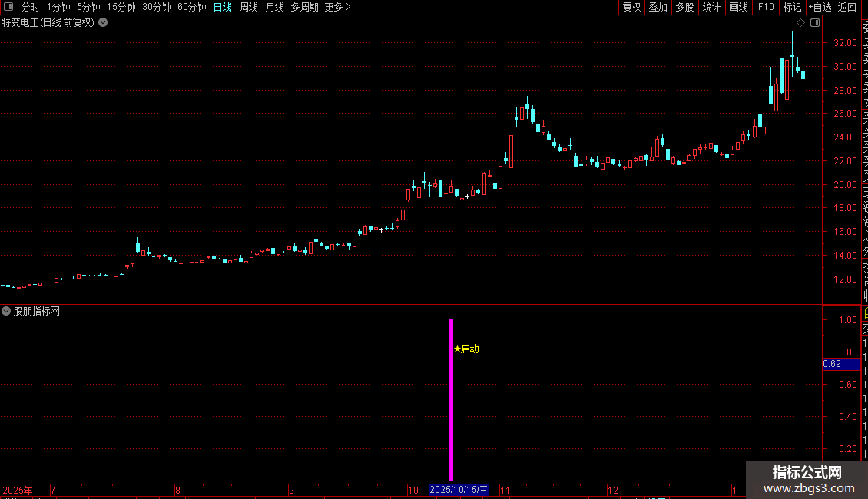Click the 复权 adjustment button
868x499 pixels.
coord(631,7)
